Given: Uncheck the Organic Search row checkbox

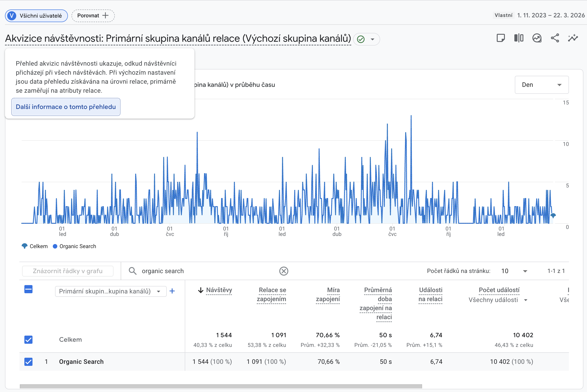Looking at the screenshot, I should point(28,362).
